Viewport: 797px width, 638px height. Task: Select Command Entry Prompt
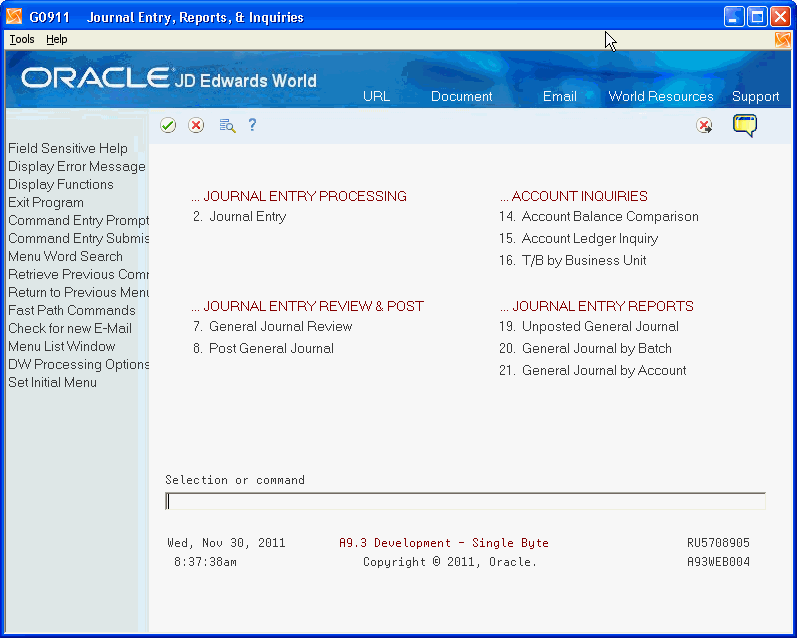(78, 221)
